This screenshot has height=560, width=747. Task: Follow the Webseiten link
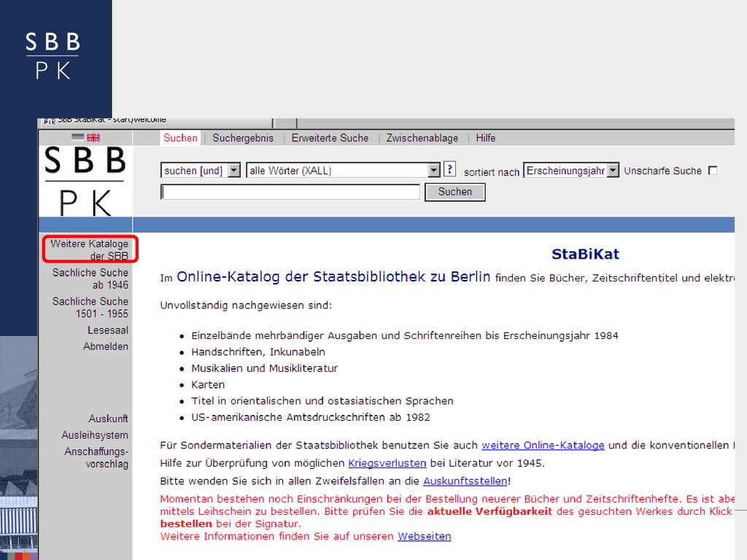point(425,536)
